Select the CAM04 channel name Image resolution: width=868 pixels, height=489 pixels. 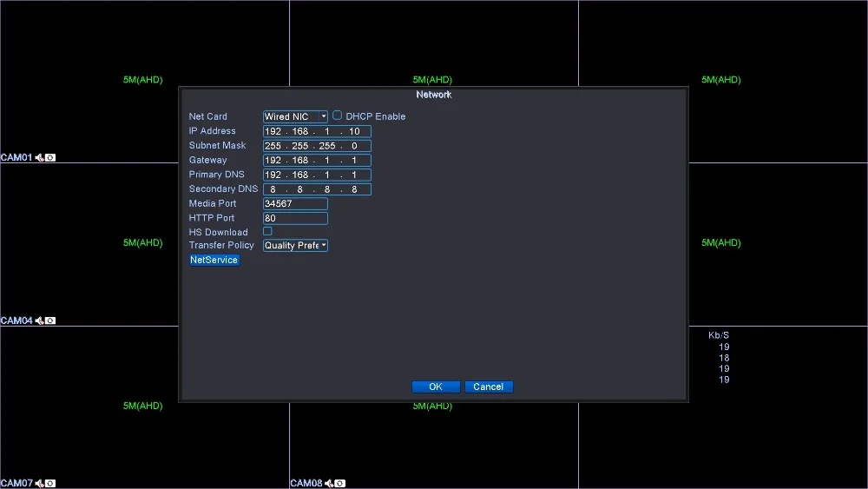[16, 320]
